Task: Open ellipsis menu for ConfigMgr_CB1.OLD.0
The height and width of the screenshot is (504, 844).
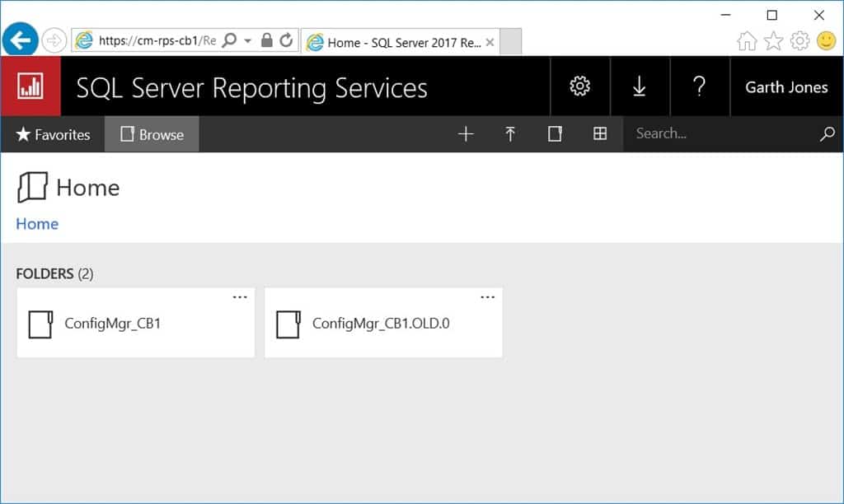Action: pos(487,297)
